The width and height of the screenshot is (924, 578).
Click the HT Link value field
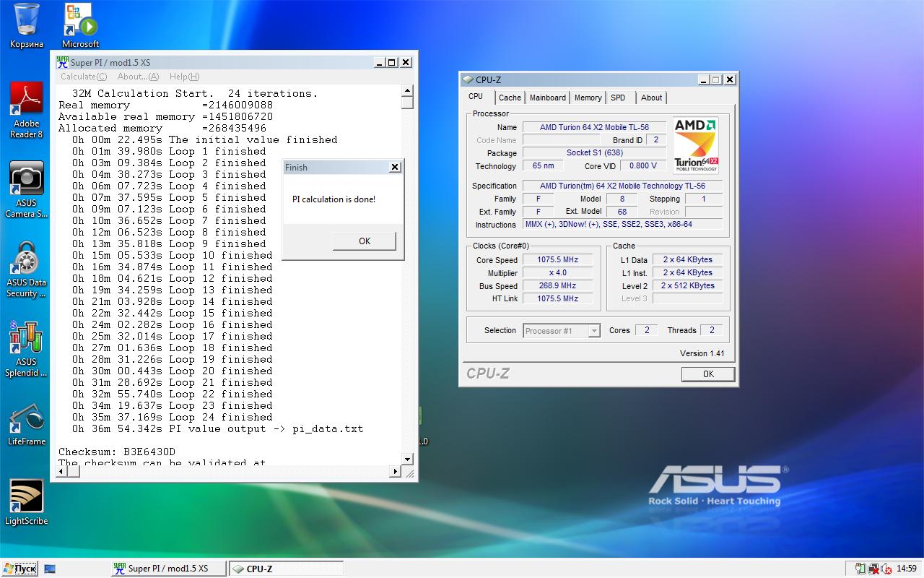557,298
